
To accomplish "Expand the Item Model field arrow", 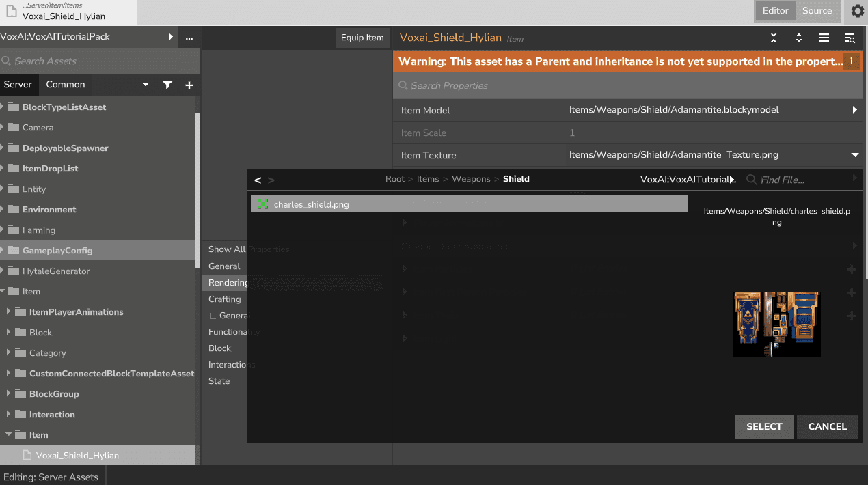I will click(x=854, y=110).
